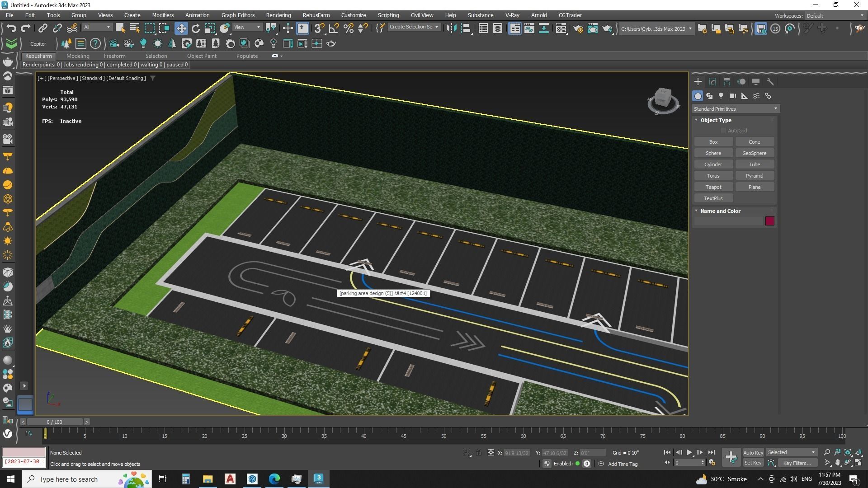Switch to the Modify panel tab
This screenshot has height=488, width=868.
click(x=712, y=82)
